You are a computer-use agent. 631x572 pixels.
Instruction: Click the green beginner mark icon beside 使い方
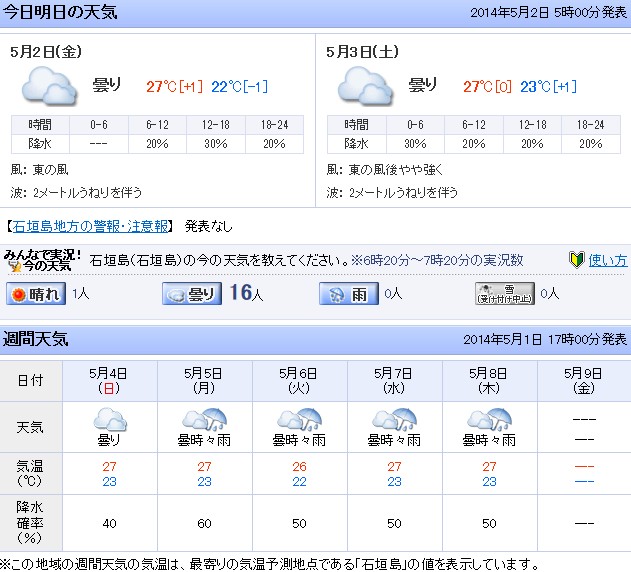(x=576, y=260)
